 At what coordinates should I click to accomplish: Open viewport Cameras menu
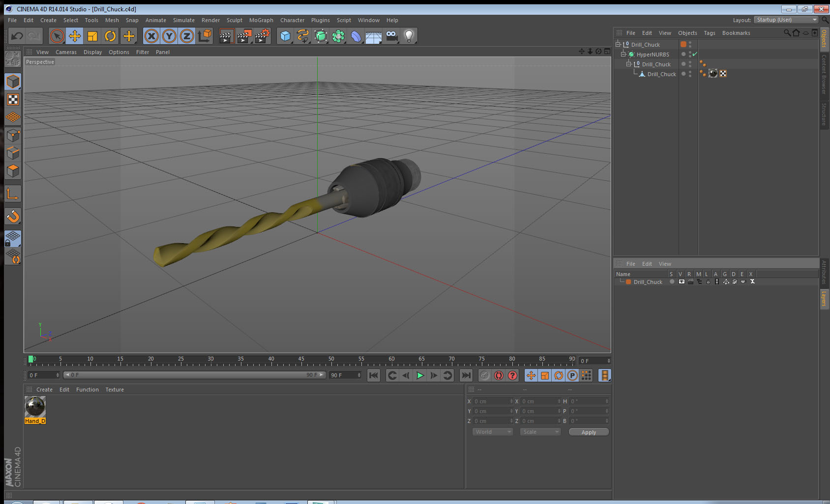[x=66, y=52]
